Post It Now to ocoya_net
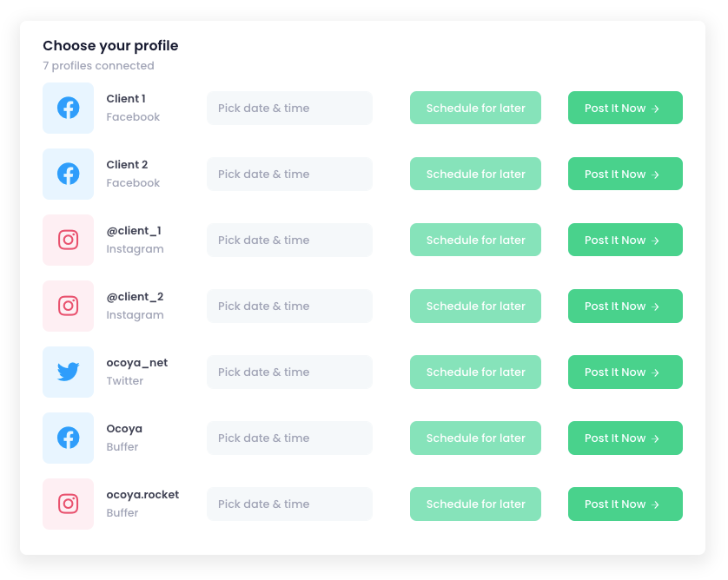Screen dimensions: 728x580 (x=625, y=372)
